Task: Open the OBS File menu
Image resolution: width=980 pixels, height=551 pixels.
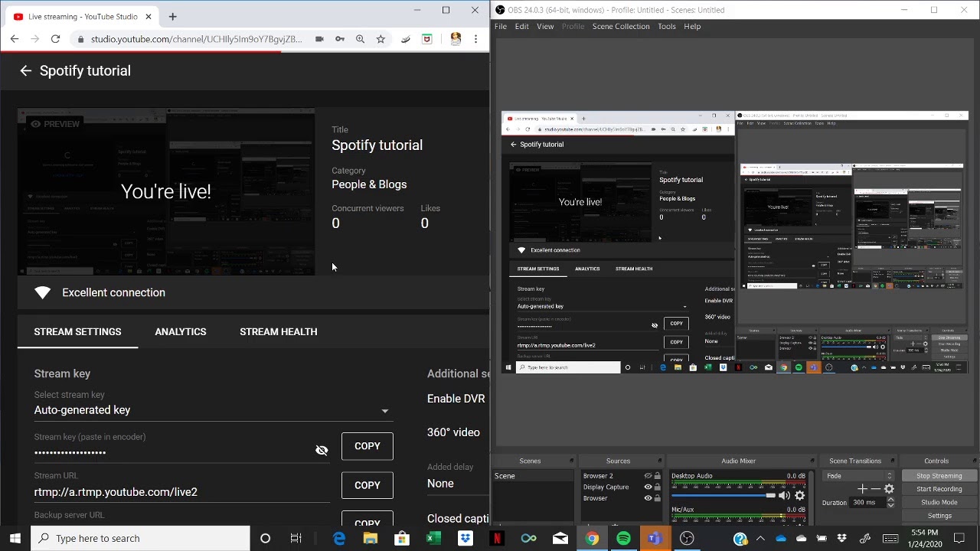Action: 501,26
